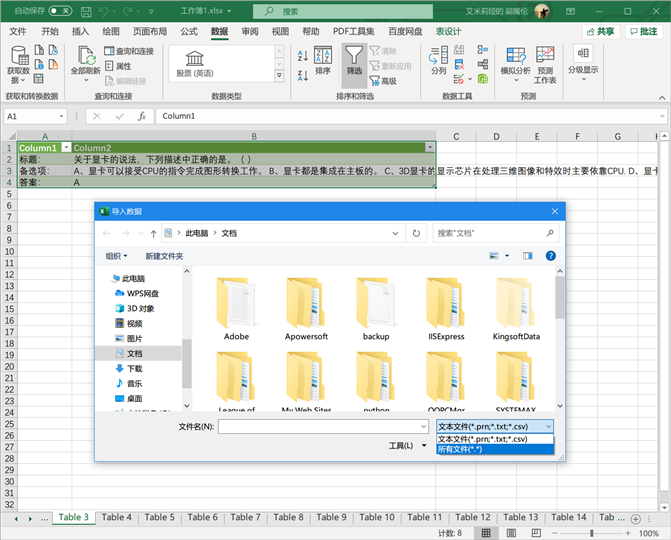Open What-If Analysis menu
Viewport: 671px width, 540px height.
[516, 64]
